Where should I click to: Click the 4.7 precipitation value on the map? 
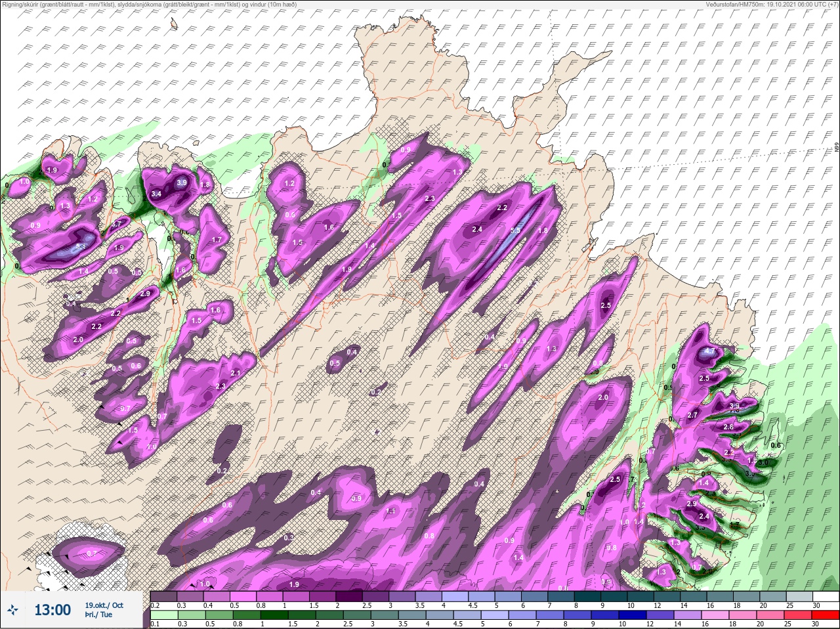tap(709, 351)
